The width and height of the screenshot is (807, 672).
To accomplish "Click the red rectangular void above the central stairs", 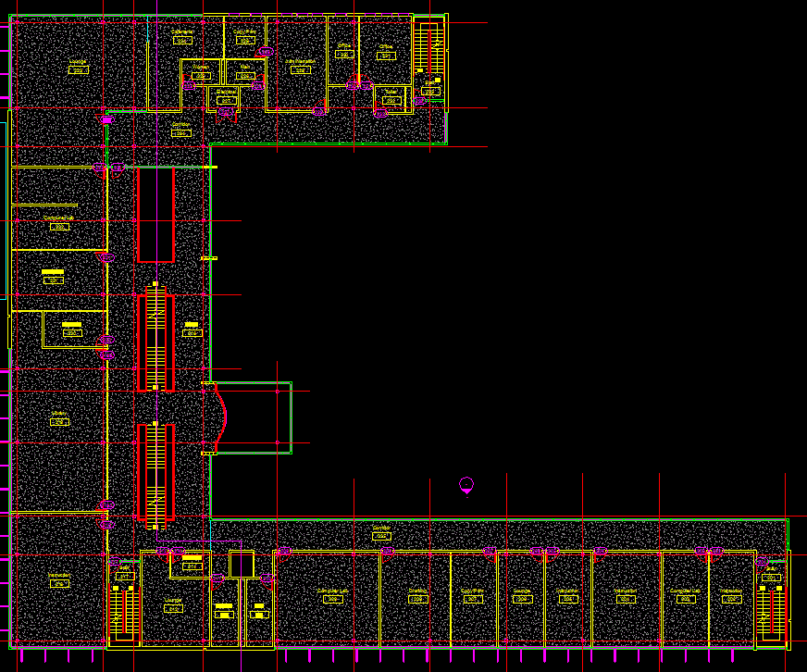I will point(155,215).
